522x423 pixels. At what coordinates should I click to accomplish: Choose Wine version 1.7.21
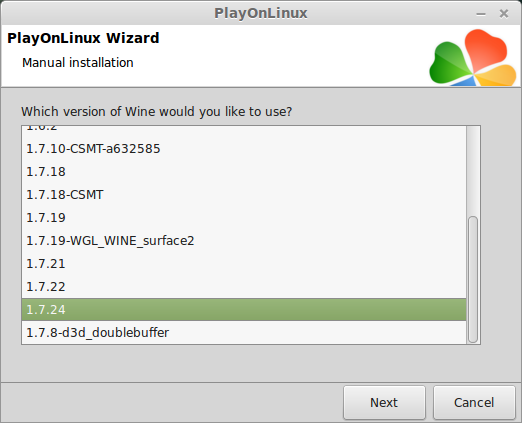[244, 264]
